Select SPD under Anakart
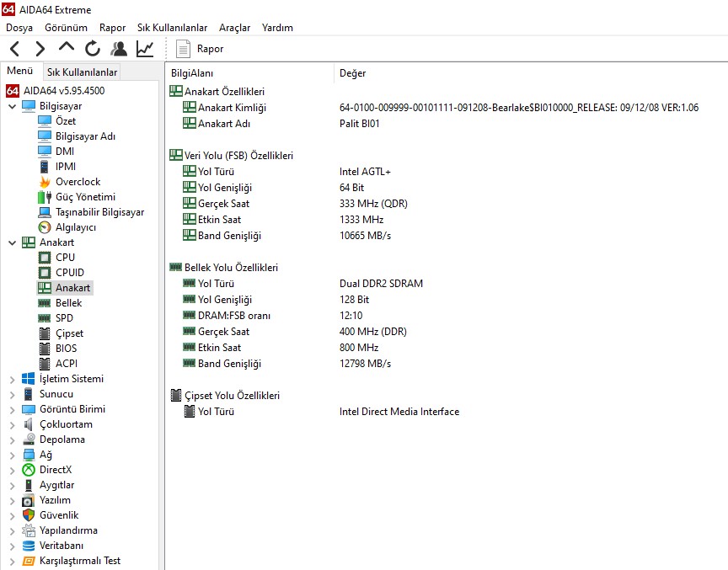728x570 pixels. click(x=64, y=318)
